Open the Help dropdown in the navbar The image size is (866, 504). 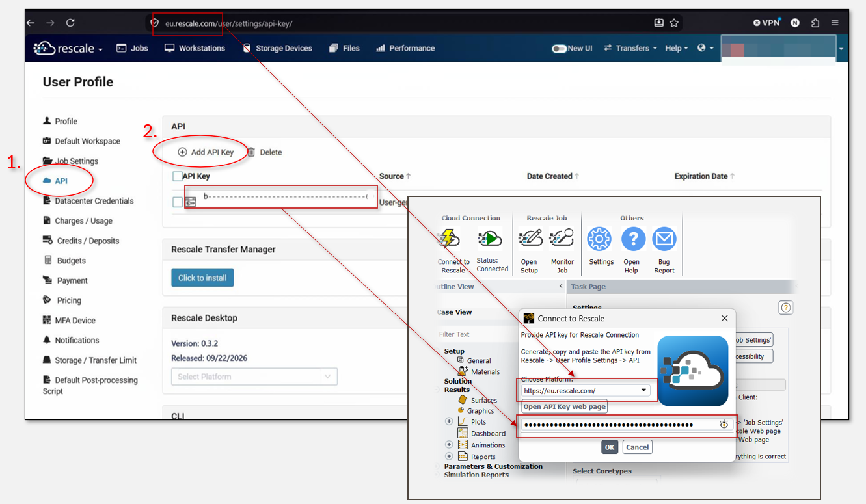point(677,48)
